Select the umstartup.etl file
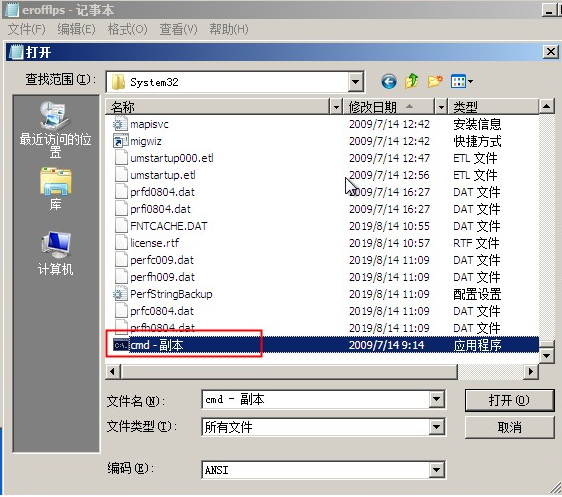The height and width of the screenshot is (497, 562). (x=163, y=175)
